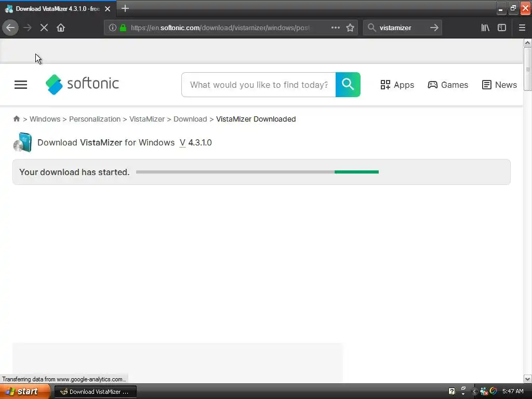Screen dimensions: 532x399
Task: Click the page scrollbar down arrow
Action: (x=527, y=379)
